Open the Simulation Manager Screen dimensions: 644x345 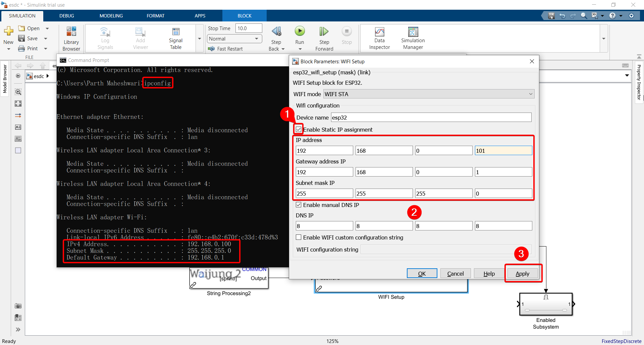click(413, 39)
